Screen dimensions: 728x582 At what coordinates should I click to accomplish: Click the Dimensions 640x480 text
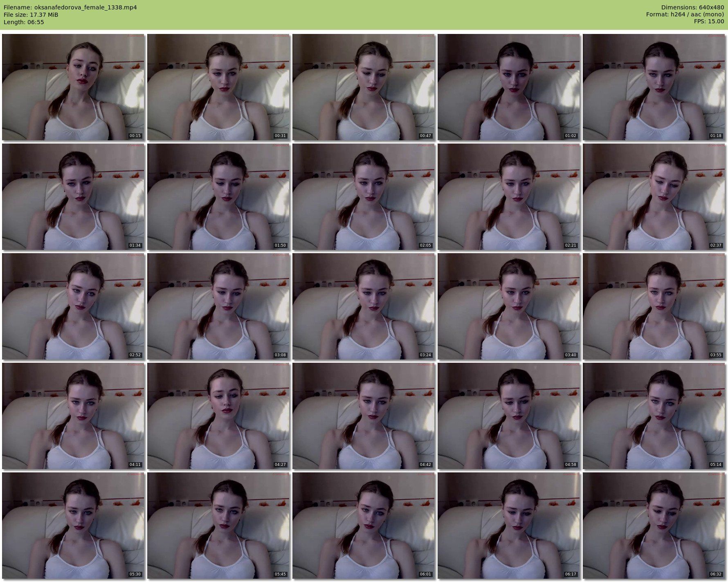coord(692,7)
